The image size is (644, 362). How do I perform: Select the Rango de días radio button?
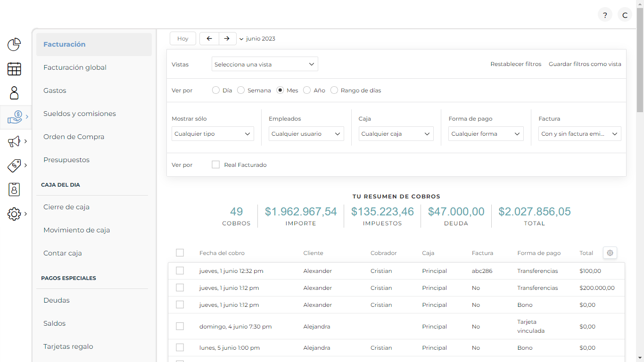click(x=334, y=90)
